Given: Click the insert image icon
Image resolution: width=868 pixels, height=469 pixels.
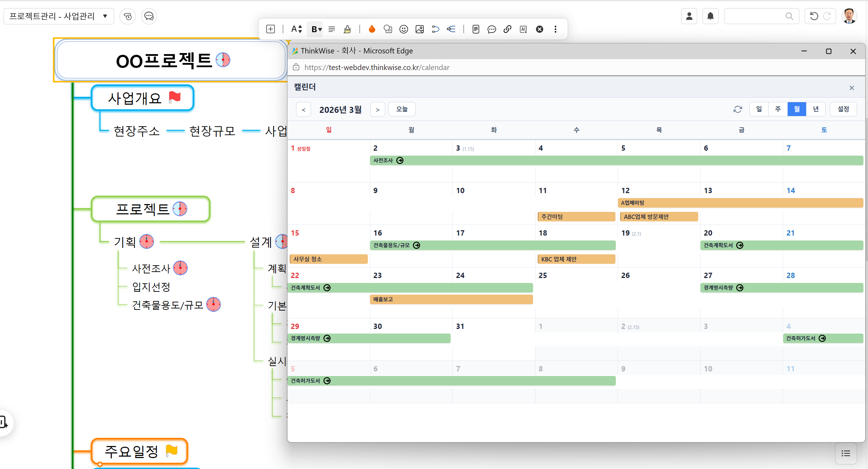Looking at the screenshot, I should coord(419,29).
